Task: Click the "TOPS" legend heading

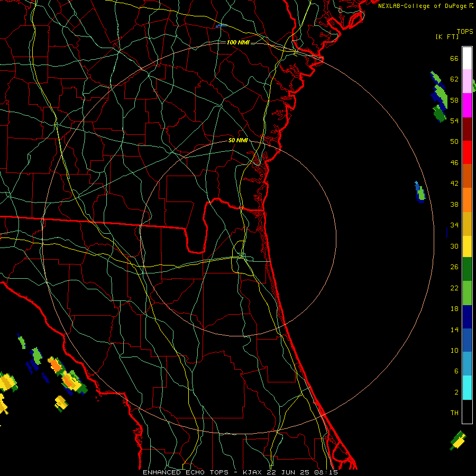Action: click(465, 32)
